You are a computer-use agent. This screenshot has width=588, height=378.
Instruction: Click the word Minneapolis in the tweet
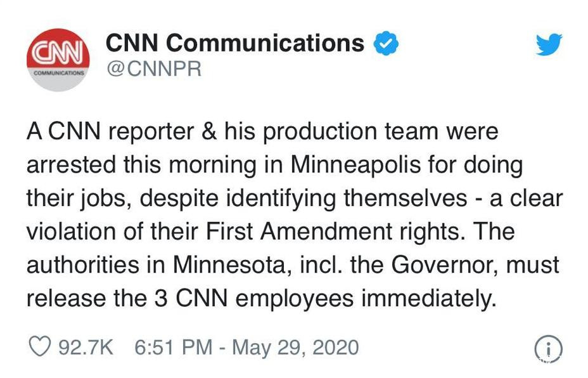(352, 166)
